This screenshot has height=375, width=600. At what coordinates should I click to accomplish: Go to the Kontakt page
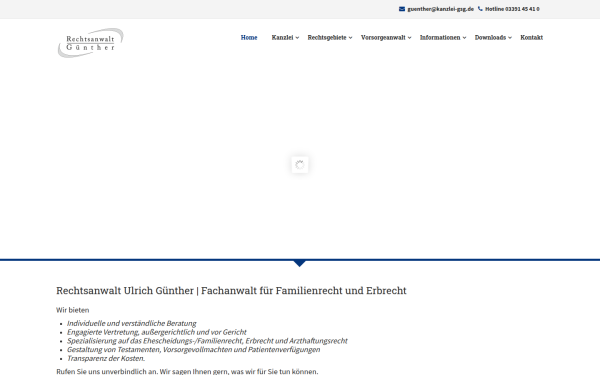click(532, 38)
